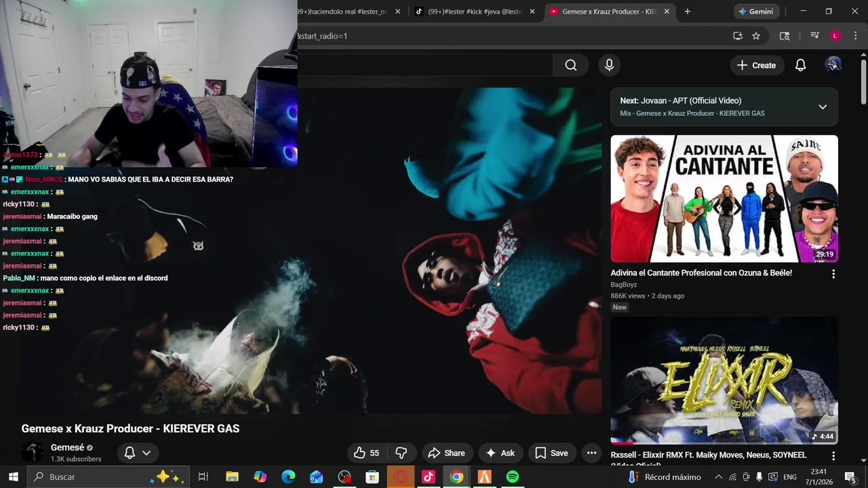868x488 pixels.
Task: Open Chrome tab search side icon
Action: point(785,36)
